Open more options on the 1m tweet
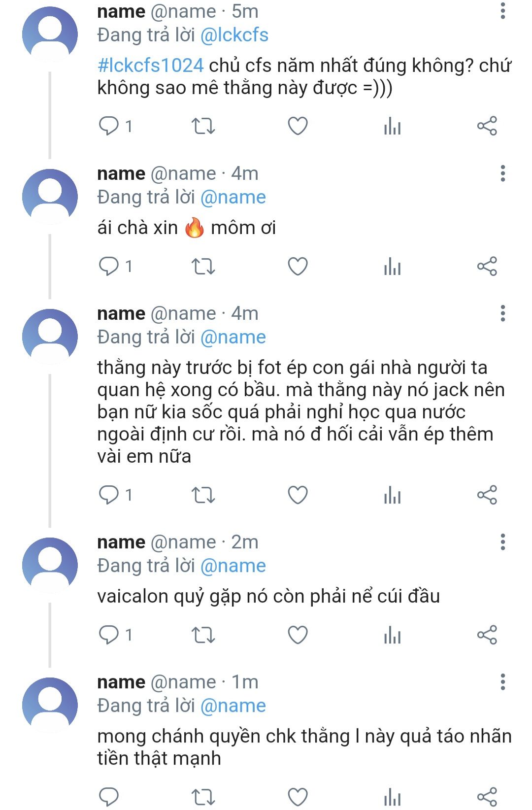Screen dimensions: 532x810 click(x=502, y=682)
